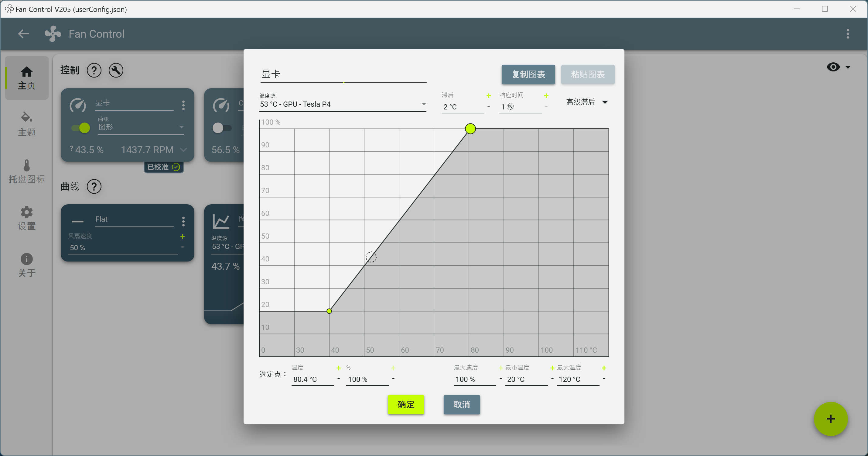Click the wrench icon beside 控制

click(116, 70)
